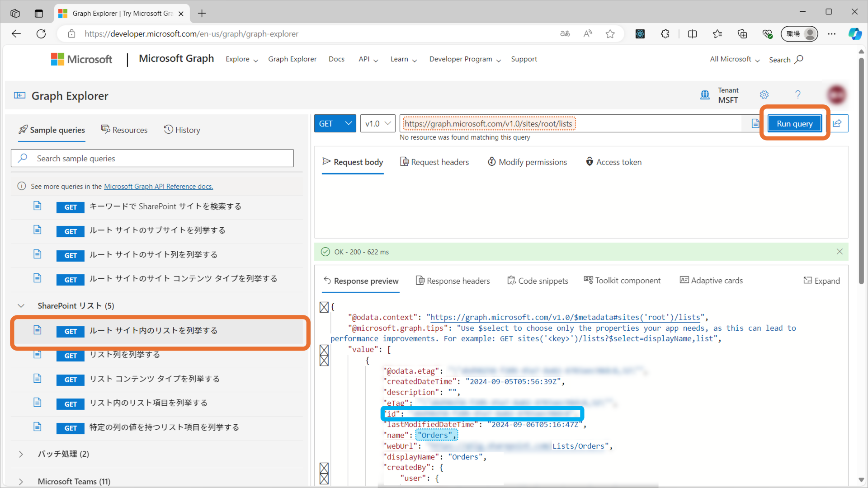Screen dimensions: 868x488
Task: Open the Copilot sidebar icon
Action: click(x=855, y=34)
